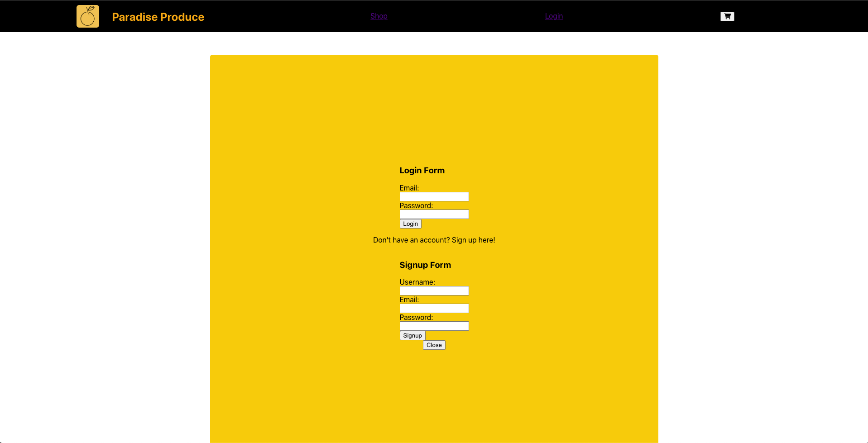Click the 'Paradise Produce' site title
This screenshot has width=868, height=443.
tap(158, 17)
